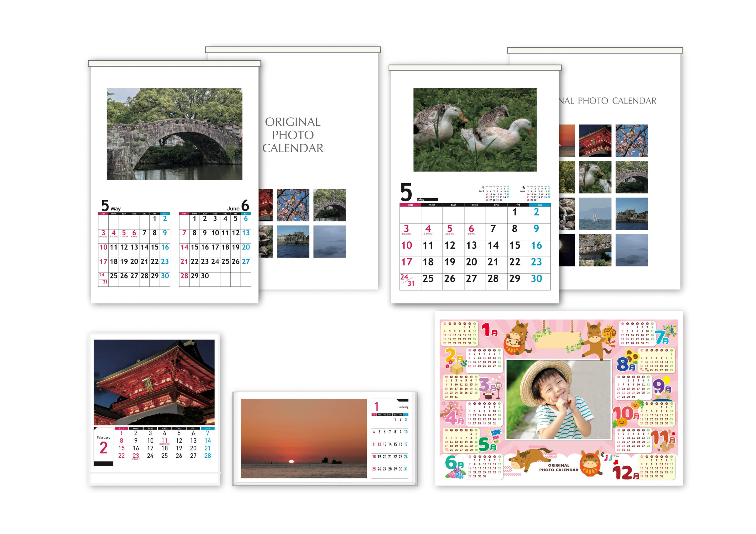Click the red temple thumbnail on right cover
Screen dimensions: 756x534
pyautogui.click(x=595, y=140)
